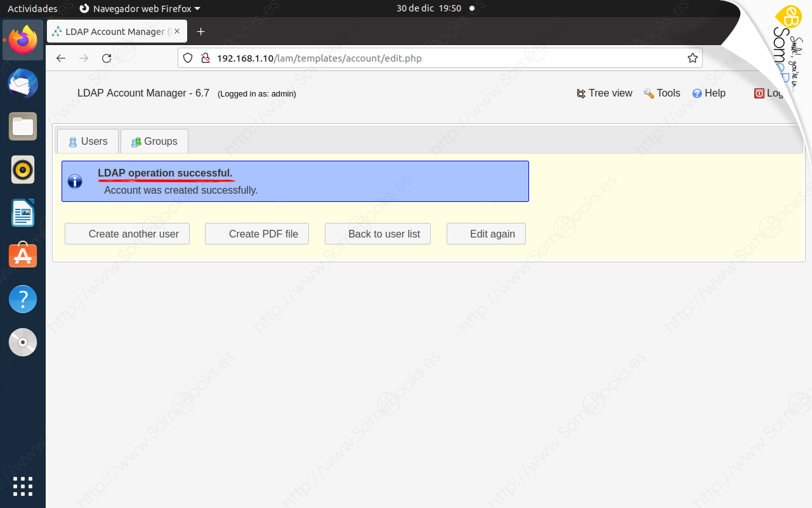Click the tracking protection shield icon
Screen dimensions: 812x508
click(x=188, y=58)
